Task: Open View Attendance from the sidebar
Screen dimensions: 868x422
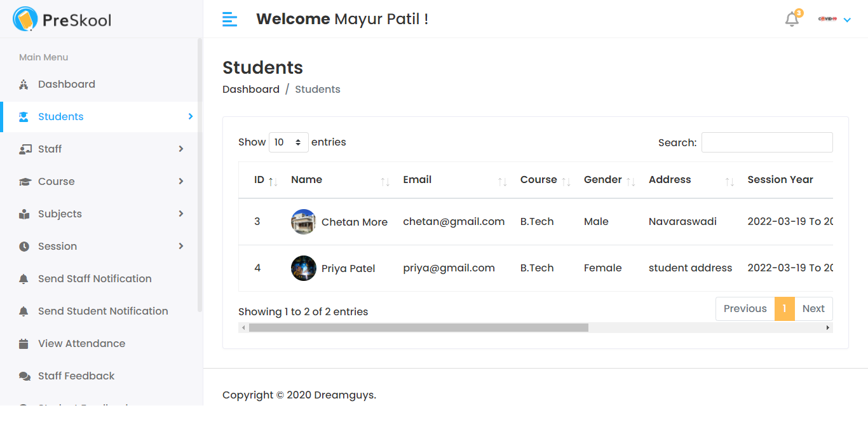Action: (81, 343)
